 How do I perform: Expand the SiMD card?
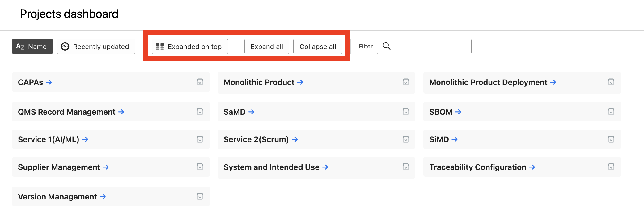611,139
